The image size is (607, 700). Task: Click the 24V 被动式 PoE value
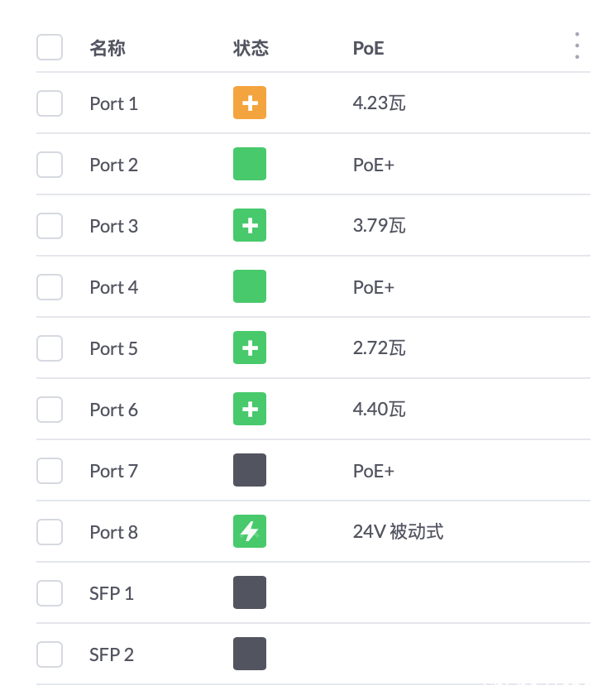pyautogui.click(x=398, y=532)
